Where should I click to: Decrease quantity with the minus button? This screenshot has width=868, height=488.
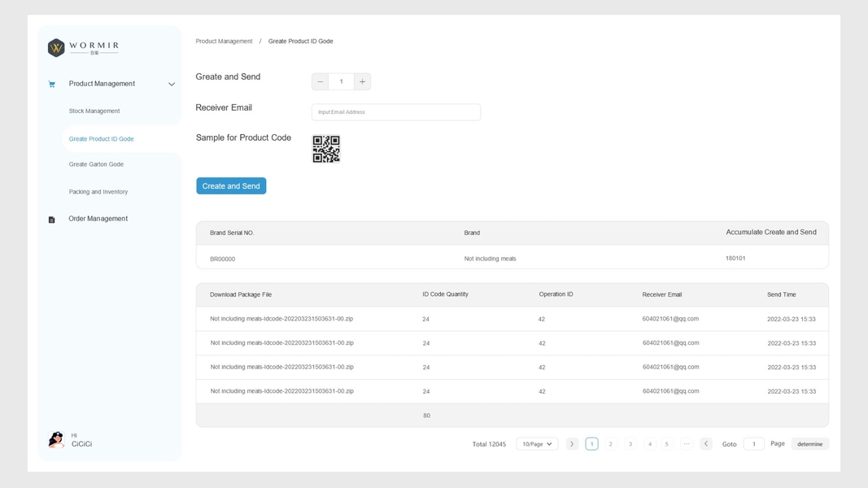click(x=321, y=81)
